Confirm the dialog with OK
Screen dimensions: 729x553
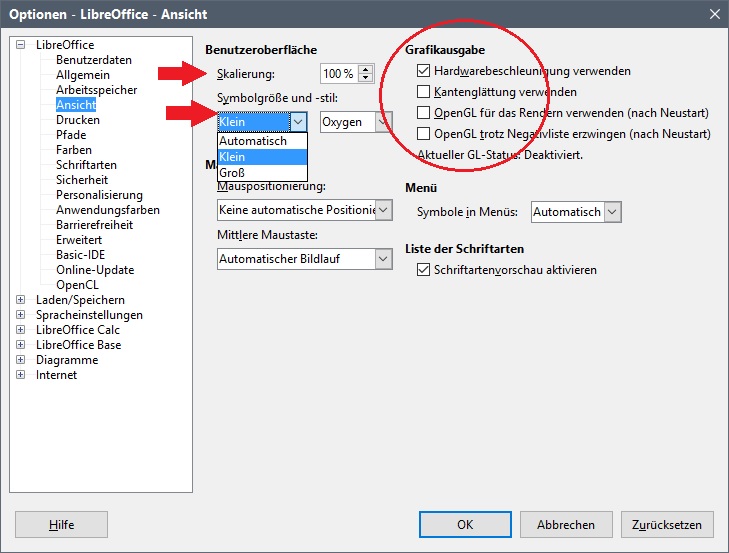[x=465, y=525]
